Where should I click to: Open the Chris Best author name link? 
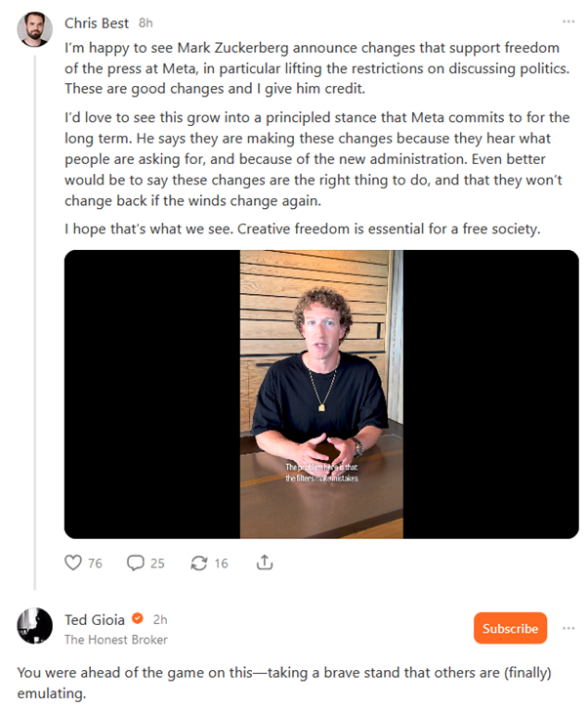(97, 22)
